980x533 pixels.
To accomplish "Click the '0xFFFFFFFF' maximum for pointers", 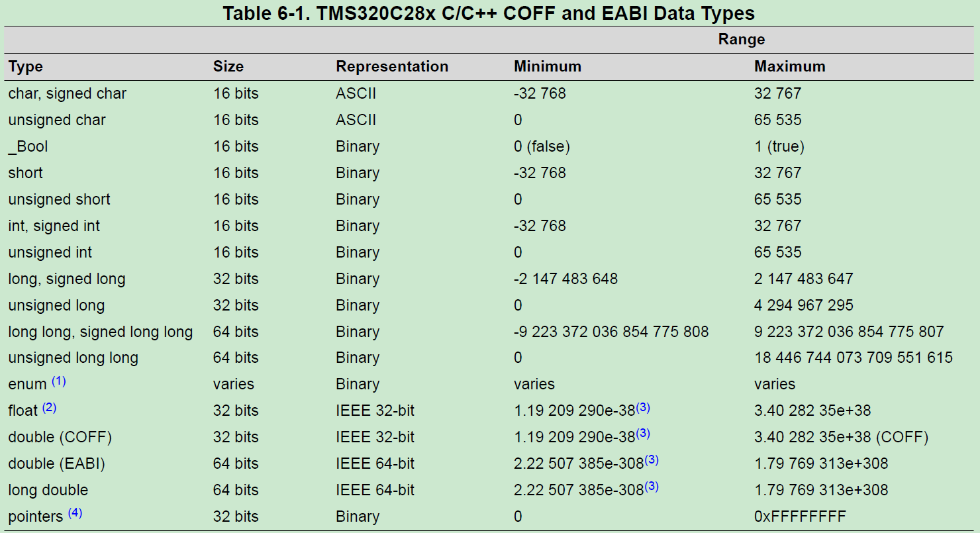I will point(800,516).
